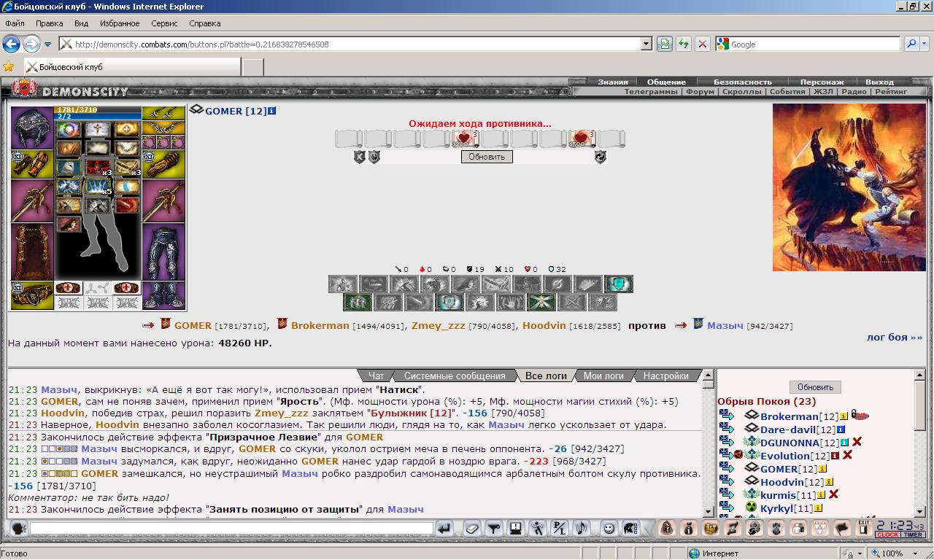This screenshot has width=934, height=560.
Task: Open the address bar history dropdown
Action: pyautogui.click(x=646, y=44)
